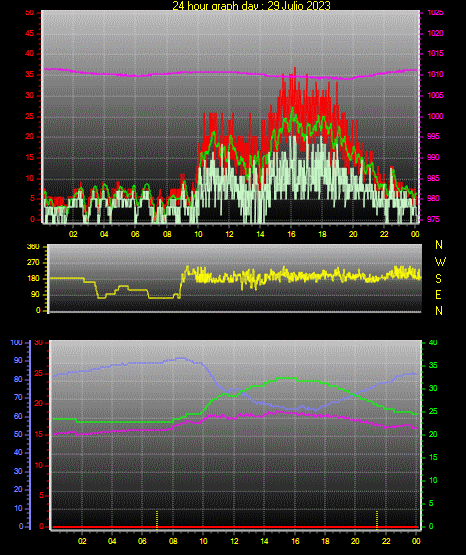
Task: Click the blue '70' humidity axis label
Action: click(18, 398)
